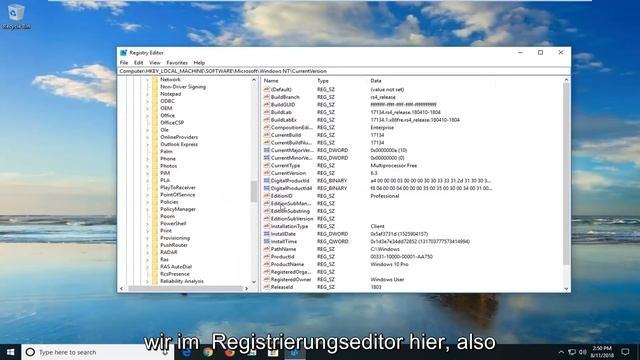
Task: Open the Help menu
Action: 199,63
